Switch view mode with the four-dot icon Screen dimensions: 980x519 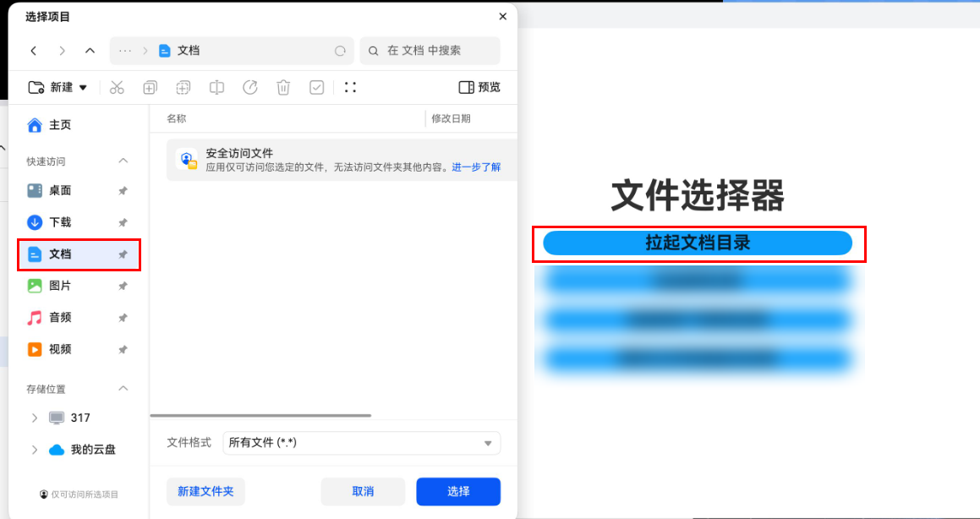pyautogui.click(x=351, y=87)
